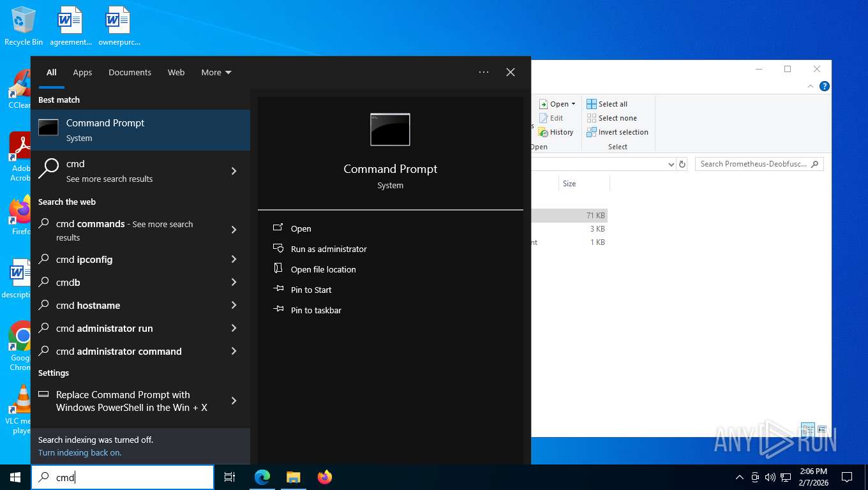Switch to the Documents search tab
This screenshot has height=490, width=868.
130,72
